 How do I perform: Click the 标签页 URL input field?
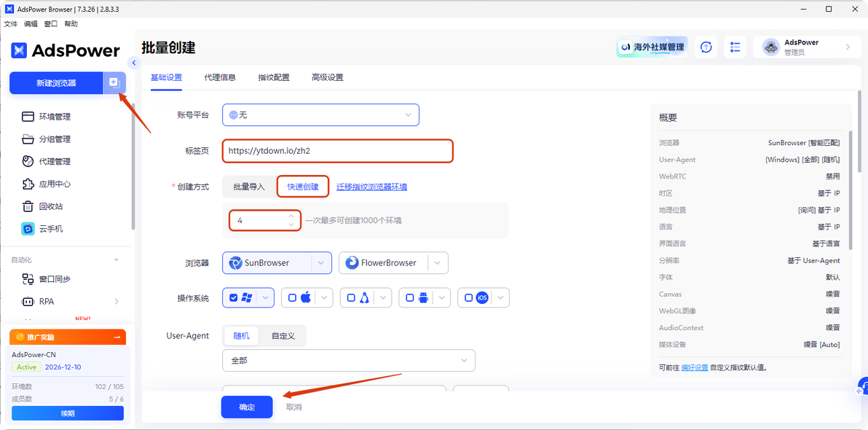[338, 150]
